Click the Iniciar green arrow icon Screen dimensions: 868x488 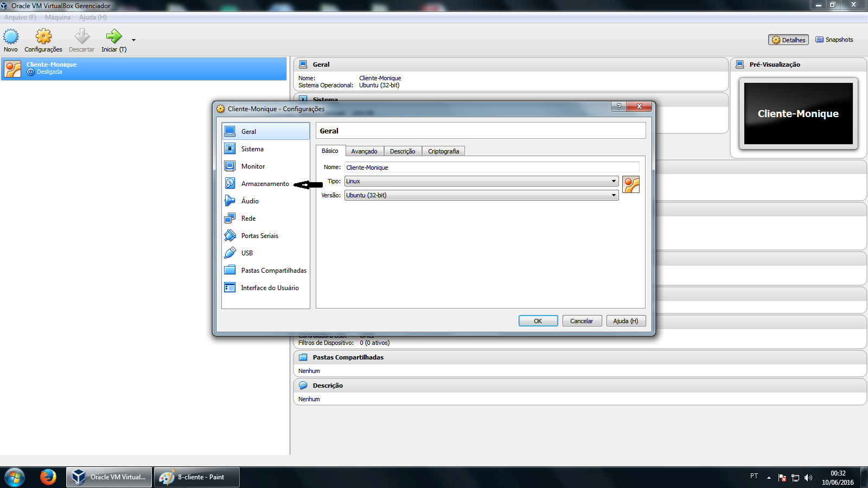(114, 36)
